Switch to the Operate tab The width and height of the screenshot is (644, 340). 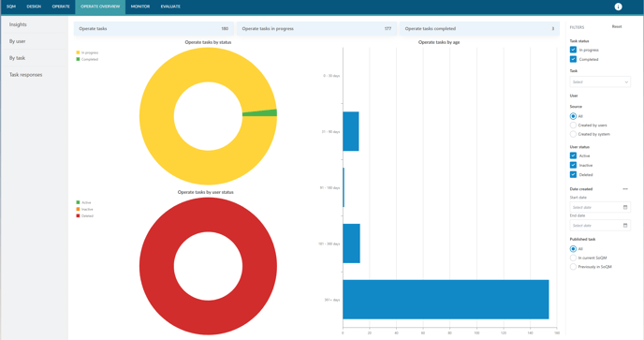[61, 7]
